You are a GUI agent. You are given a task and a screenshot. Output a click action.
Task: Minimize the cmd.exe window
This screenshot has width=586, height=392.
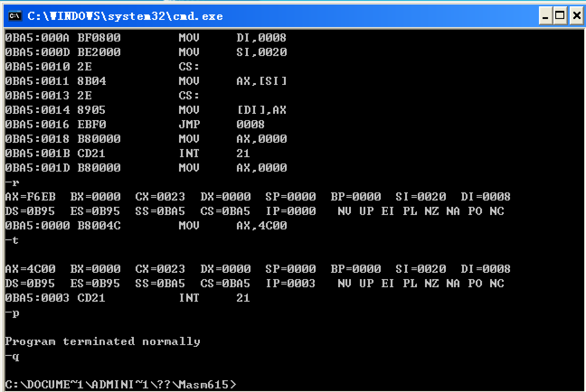[546, 17]
